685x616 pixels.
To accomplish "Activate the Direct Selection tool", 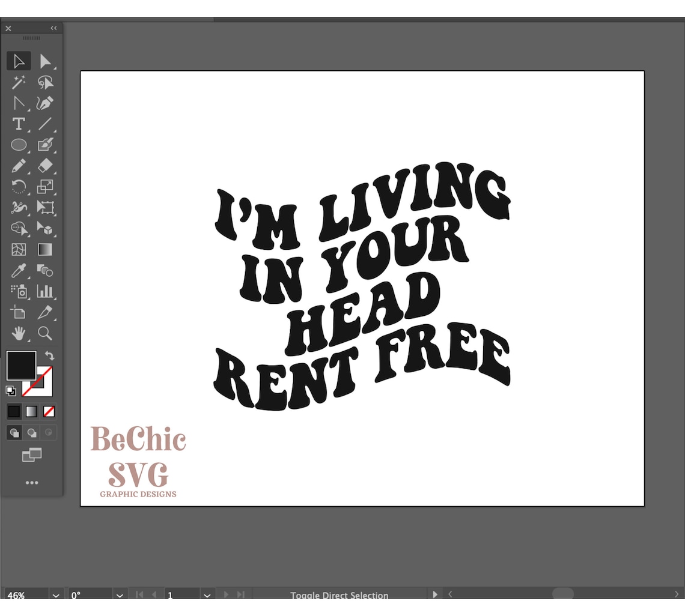I will (x=45, y=61).
